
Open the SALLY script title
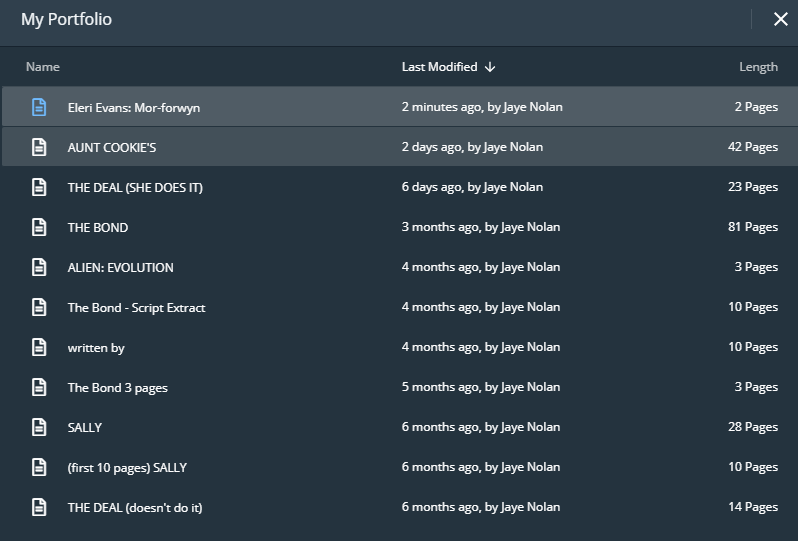[x=85, y=427]
